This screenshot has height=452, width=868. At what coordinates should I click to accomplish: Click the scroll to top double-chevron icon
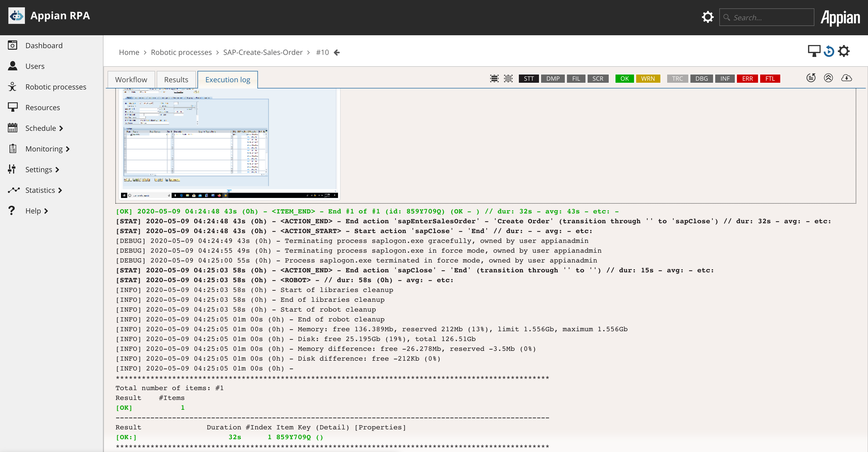(828, 78)
